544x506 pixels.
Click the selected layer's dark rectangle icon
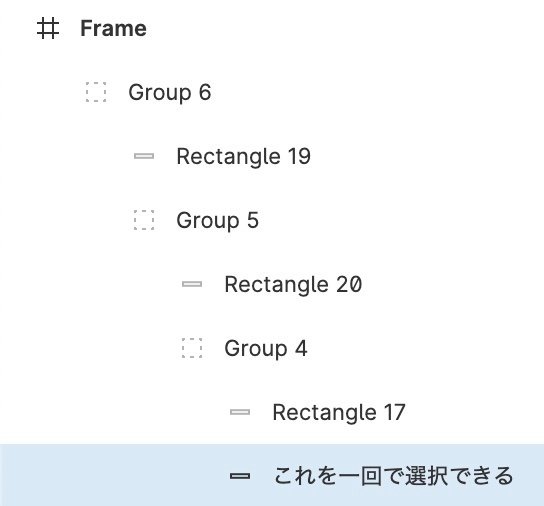(x=240, y=476)
